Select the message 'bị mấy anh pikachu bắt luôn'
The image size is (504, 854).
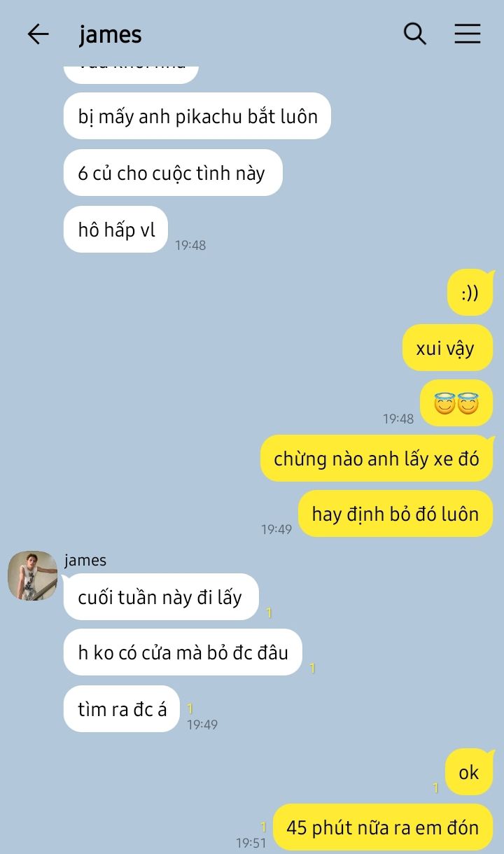(x=197, y=116)
